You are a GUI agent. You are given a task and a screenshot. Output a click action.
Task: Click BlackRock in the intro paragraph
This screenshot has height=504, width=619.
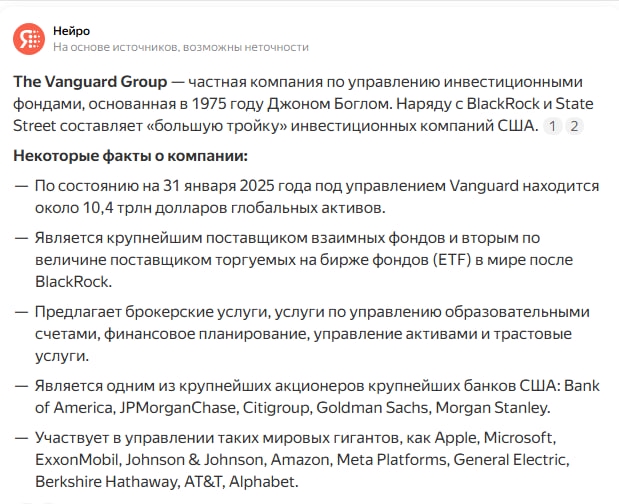coord(503,104)
